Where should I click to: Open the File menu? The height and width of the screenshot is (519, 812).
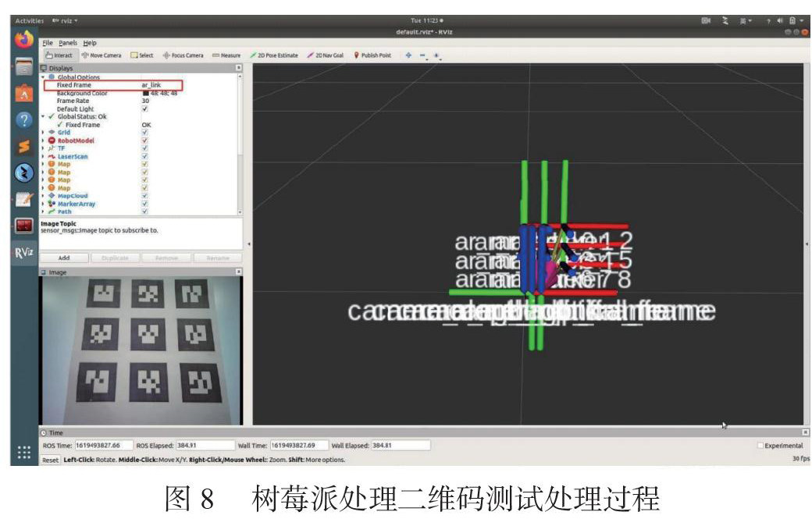pos(48,43)
